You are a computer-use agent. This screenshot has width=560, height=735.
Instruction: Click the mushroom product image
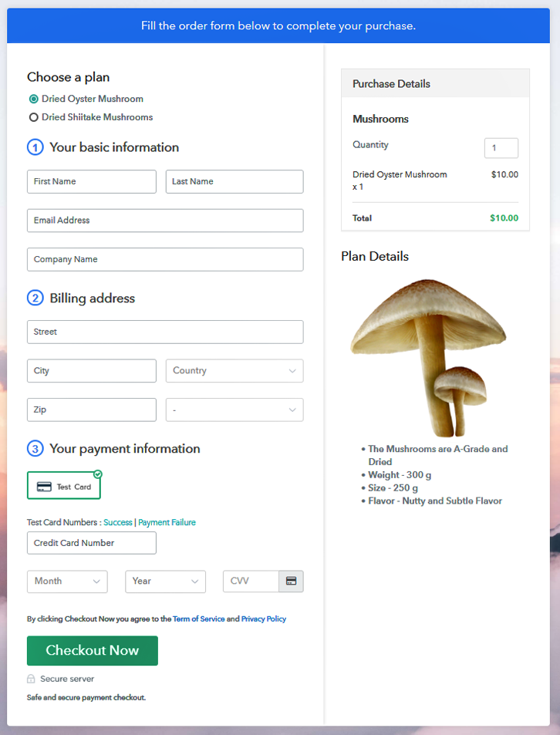click(429, 356)
